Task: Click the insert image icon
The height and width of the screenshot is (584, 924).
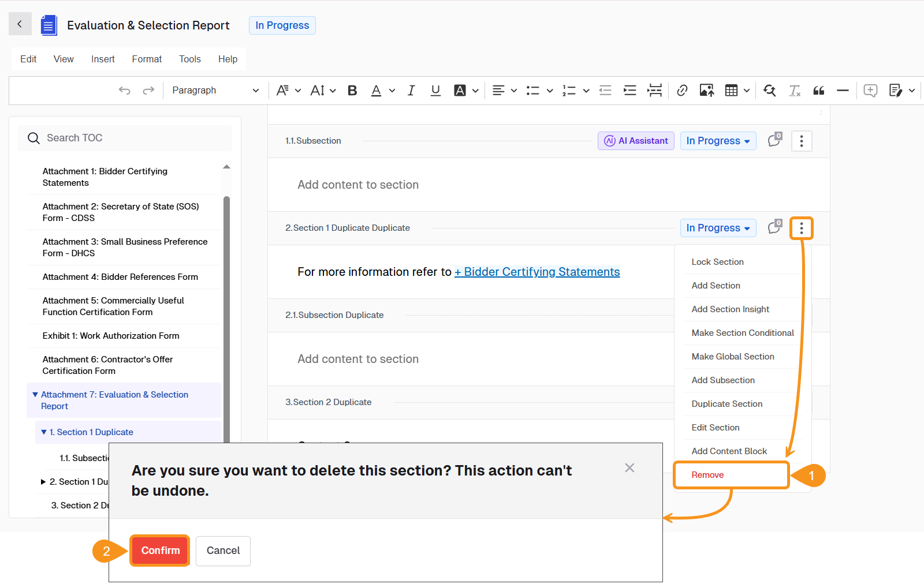Action: point(706,91)
